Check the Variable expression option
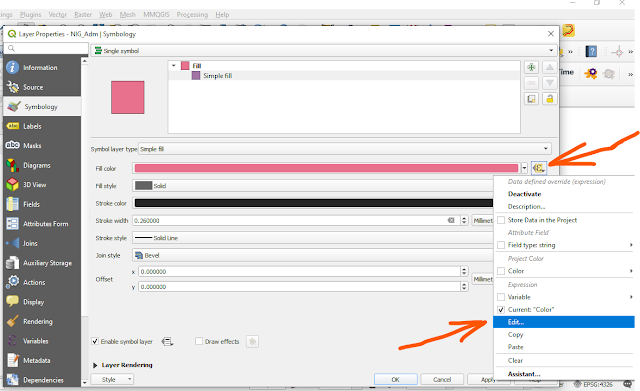 tap(501, 297)
